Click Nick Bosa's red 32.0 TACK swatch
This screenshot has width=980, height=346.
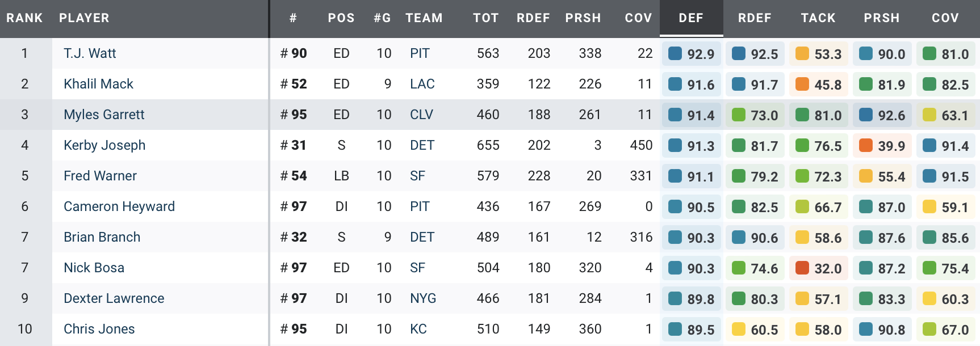(x=802, y=268)
